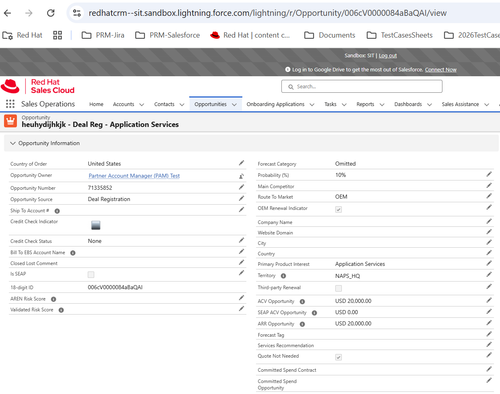Open the Accounts tab
The height and width of the screenshot is (394, 500).
coord(123,104)
